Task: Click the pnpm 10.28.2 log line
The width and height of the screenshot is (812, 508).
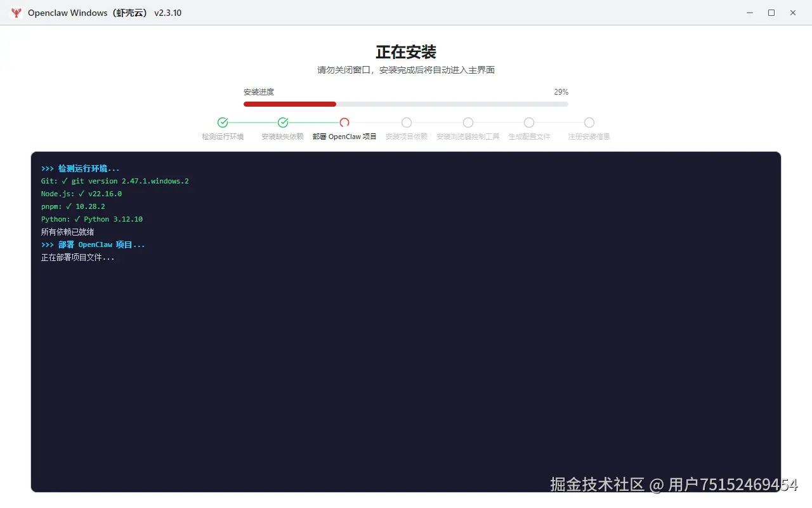Action: (x=73, y=206)
